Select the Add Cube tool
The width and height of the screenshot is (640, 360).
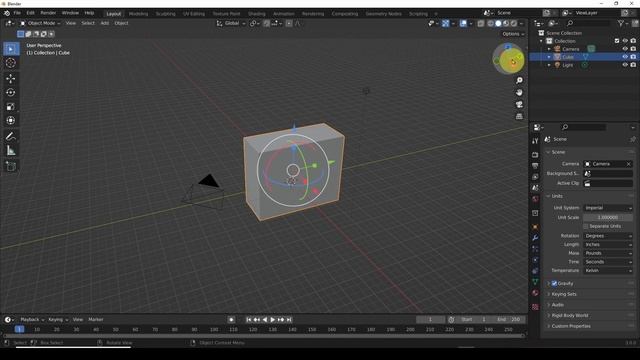(x=11, y=166)
